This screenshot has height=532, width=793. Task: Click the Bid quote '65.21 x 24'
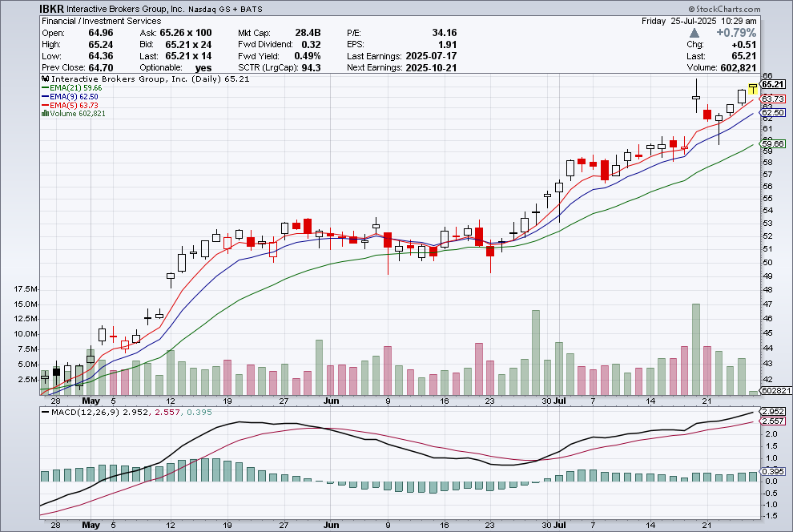pyautogui.click(x=188, y=45)
